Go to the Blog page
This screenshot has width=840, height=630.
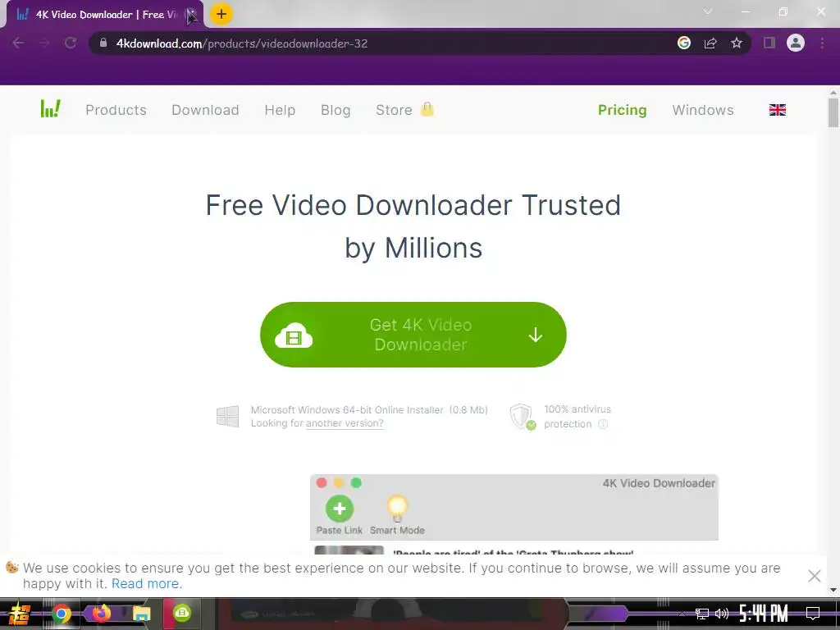point(336,110)
